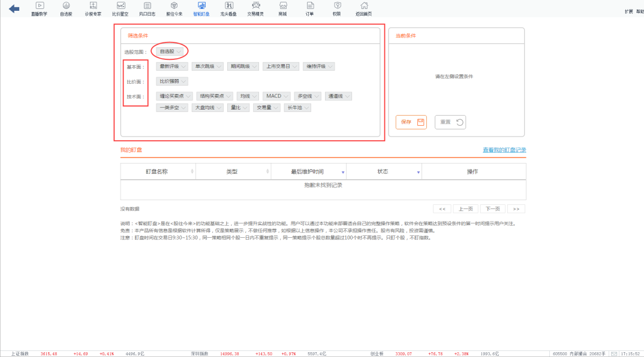Open the 直播教学 live teaching feature
This screenshot has width=644, height=357.
point(40,8)
